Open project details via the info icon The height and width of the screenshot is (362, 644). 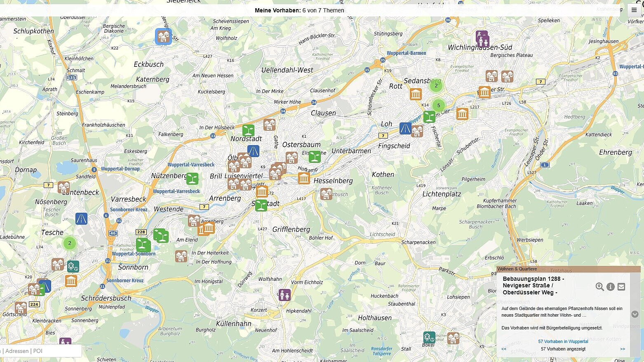[611, 287]
